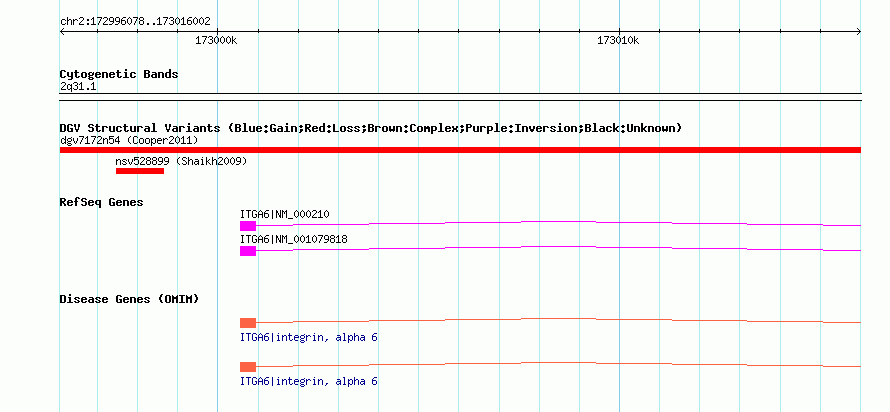Click the NM_001079818 magenta intron line
Viewport: 890px width, 412px height.
point(559,248)
